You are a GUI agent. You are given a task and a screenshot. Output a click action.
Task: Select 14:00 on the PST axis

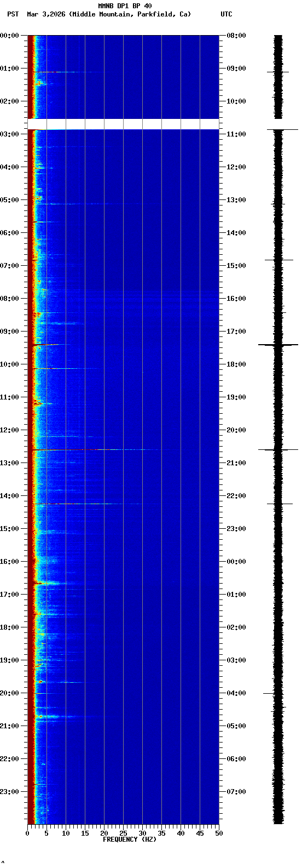9,496
